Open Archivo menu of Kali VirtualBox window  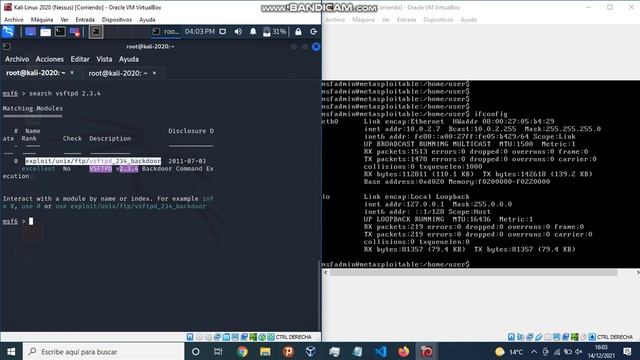[x=14, y=20]
